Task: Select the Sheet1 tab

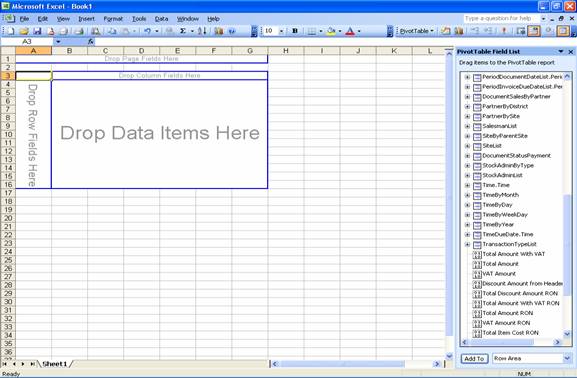Action: click(x=54, y=364)
